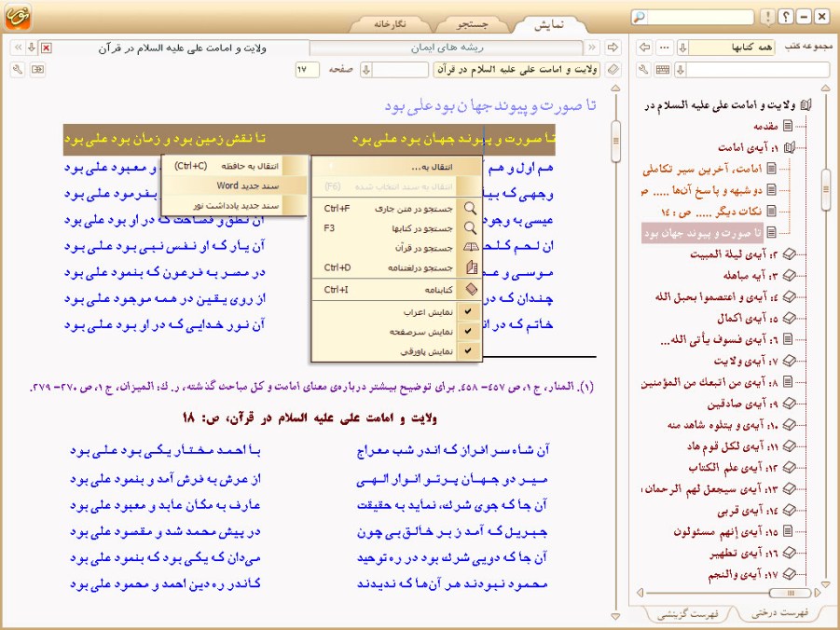Click the magnifier icon for جستجو در متن جاری
The image size is (840, 630).
471,209
